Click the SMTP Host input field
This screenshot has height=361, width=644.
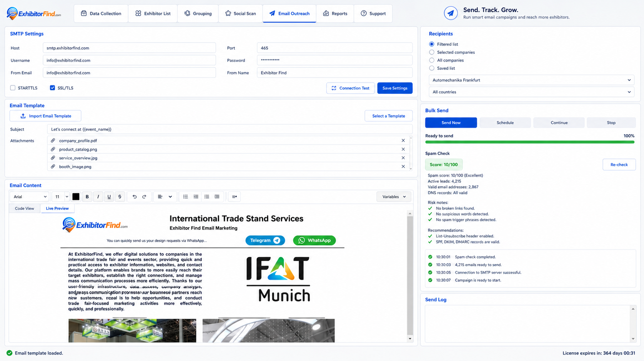[x=129, y=48]
